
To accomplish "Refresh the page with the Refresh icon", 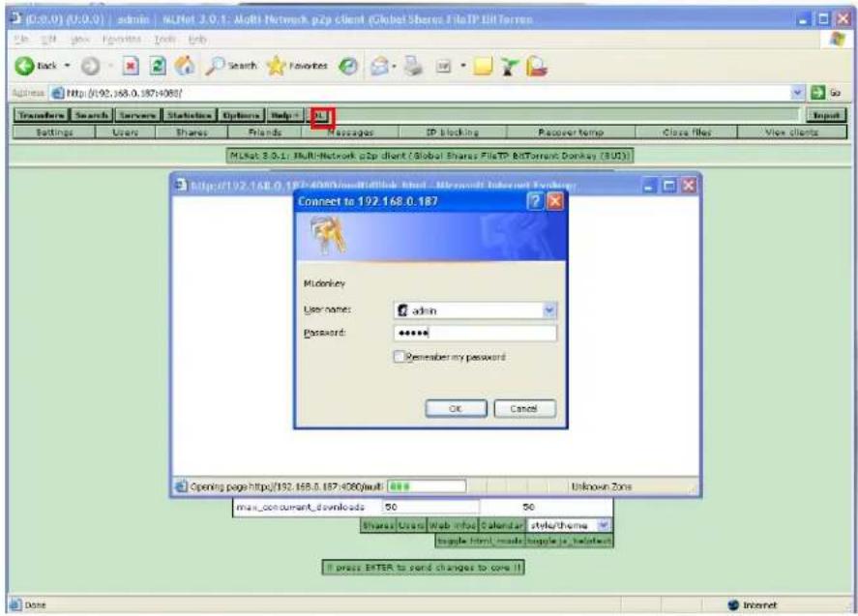I will (x=158, y=66).
